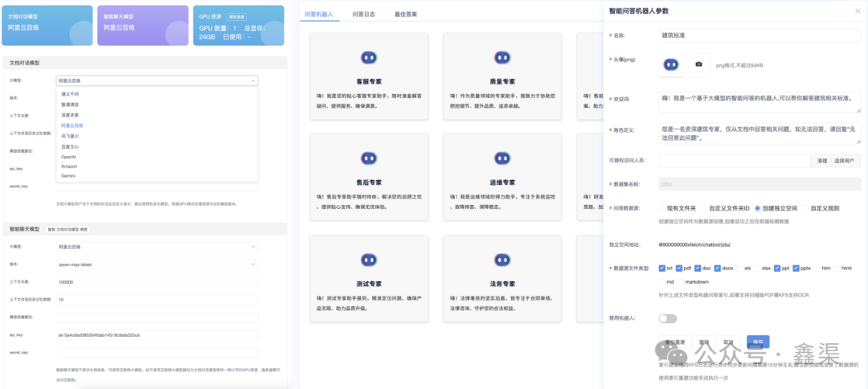Enable the xlsx file type checkbox

[x=758, y=268]
